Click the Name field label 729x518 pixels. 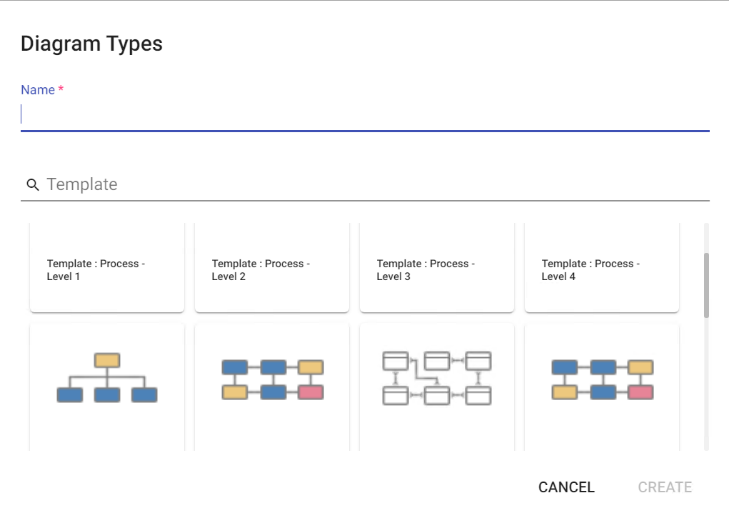(x=38, y=90)
